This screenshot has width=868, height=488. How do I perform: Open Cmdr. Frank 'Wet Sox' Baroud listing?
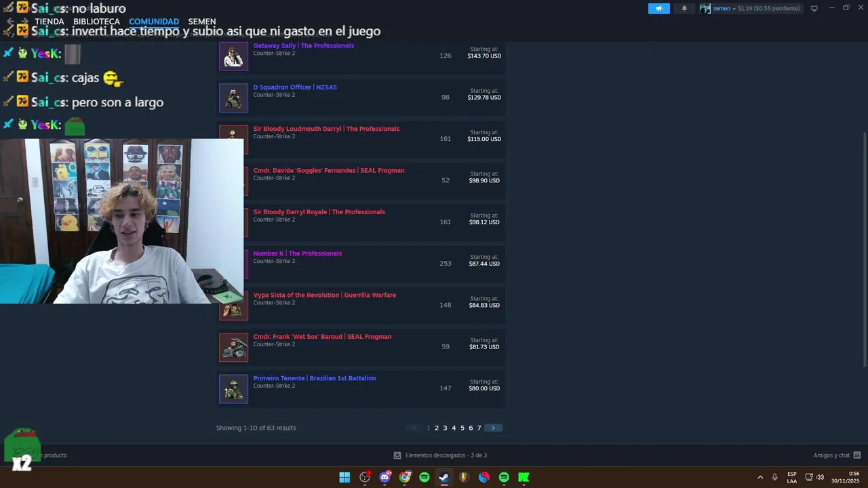(x=322, y=337)
